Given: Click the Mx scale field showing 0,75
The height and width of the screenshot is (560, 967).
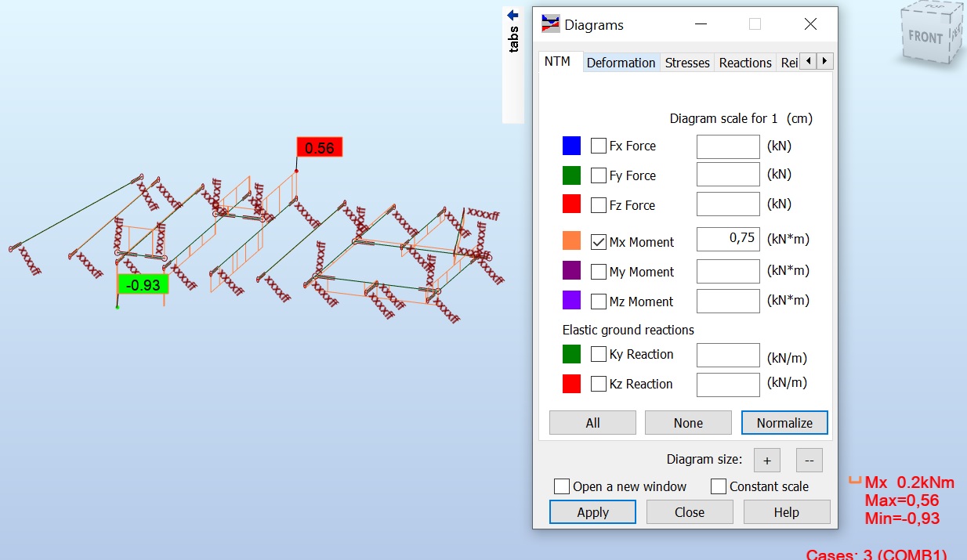Looking at the screenshot, I should click(x=727, y=240).
